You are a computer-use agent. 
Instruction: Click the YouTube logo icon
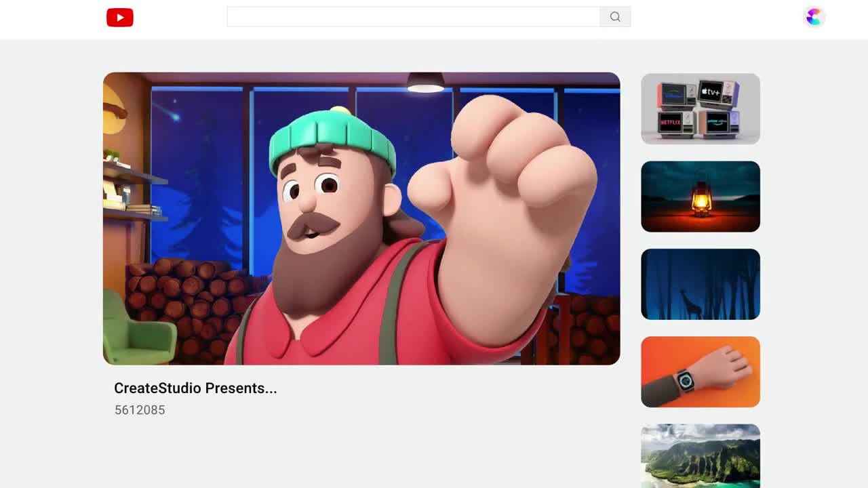[120, 18]
